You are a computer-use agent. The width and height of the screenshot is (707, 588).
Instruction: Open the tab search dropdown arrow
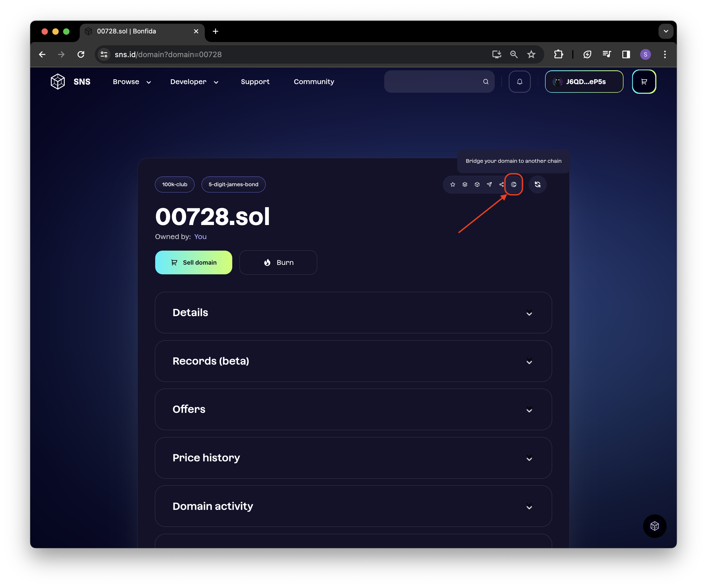pos(666,31)
